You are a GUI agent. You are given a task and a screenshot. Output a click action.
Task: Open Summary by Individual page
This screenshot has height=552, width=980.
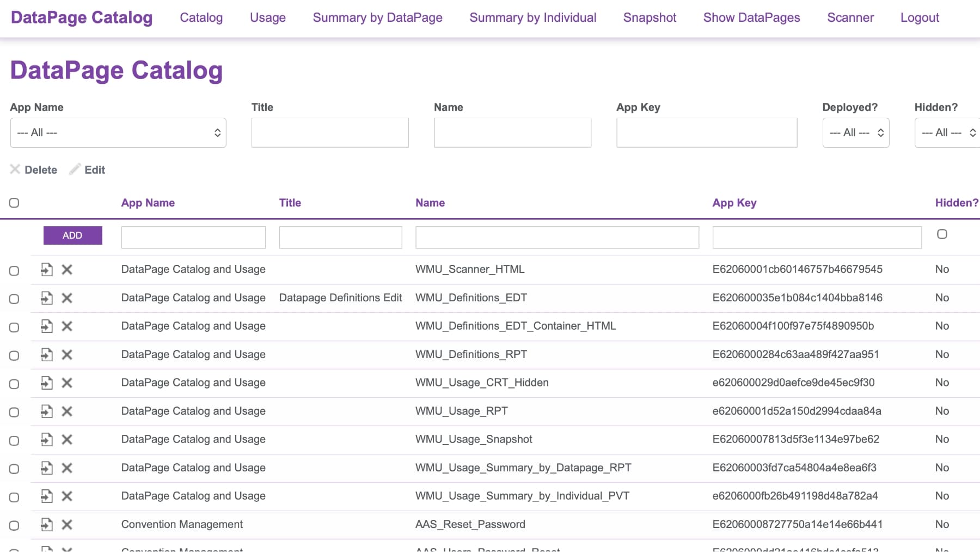click(533, 17)
